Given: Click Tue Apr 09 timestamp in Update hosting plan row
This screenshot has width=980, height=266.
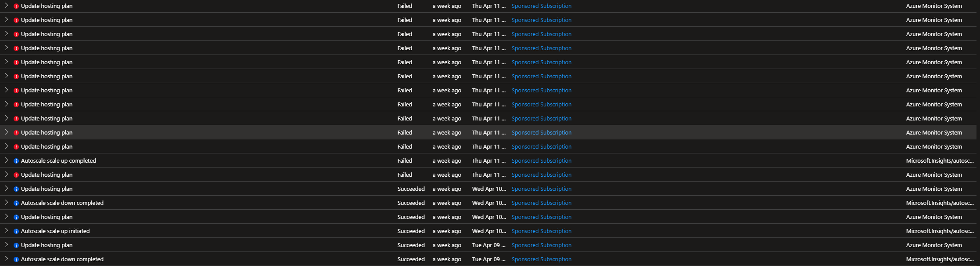Looking at the screenshot, I should click(x=488, y=245).
